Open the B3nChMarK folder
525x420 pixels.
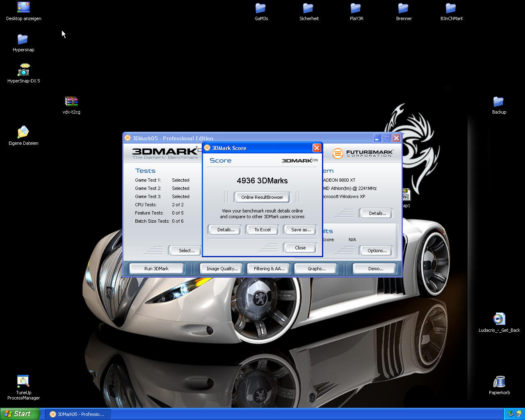click(451, 8)
